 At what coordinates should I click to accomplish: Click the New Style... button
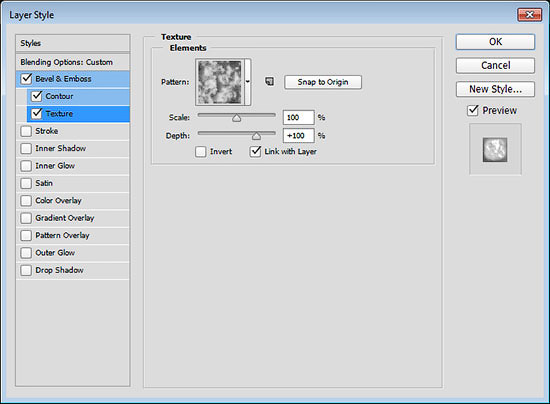pyautogui.click(x=495, y=89)
